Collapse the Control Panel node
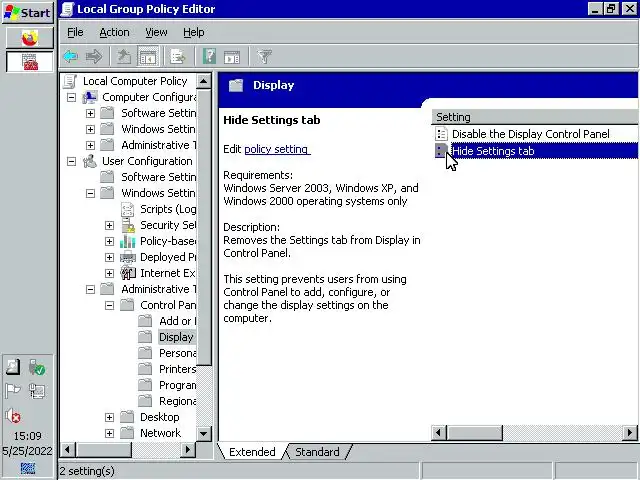This screenshot has width=640, height=480. pos(109,305)
